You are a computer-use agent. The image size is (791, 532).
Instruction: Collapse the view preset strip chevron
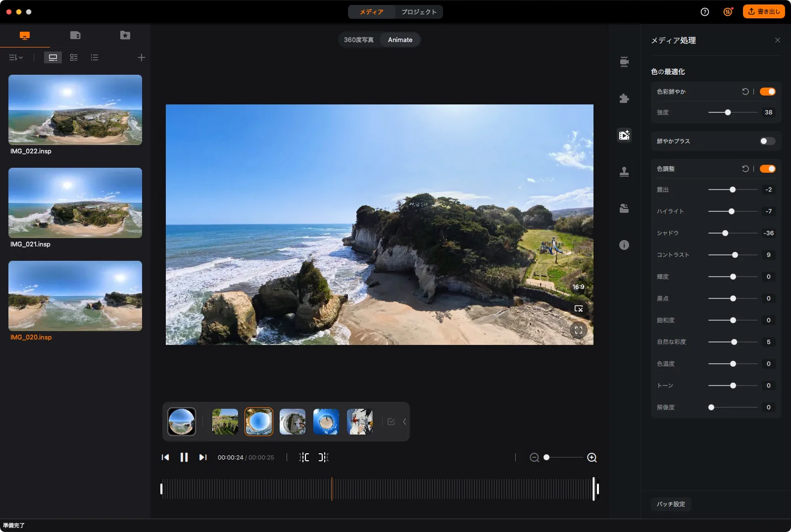[404, 422]
